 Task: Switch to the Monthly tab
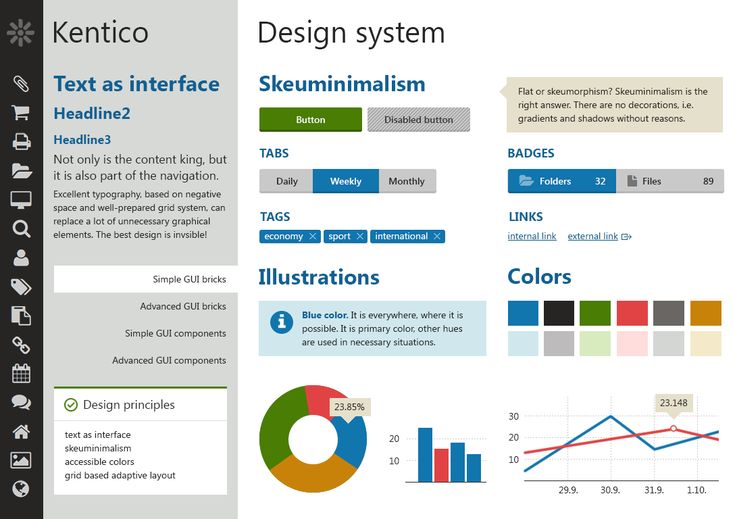coord(406,181)
